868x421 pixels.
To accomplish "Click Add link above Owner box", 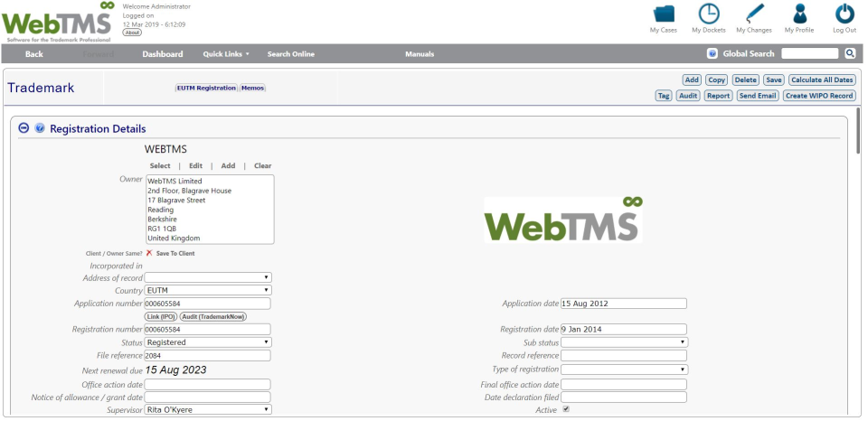I will click(x=228, y=166).
